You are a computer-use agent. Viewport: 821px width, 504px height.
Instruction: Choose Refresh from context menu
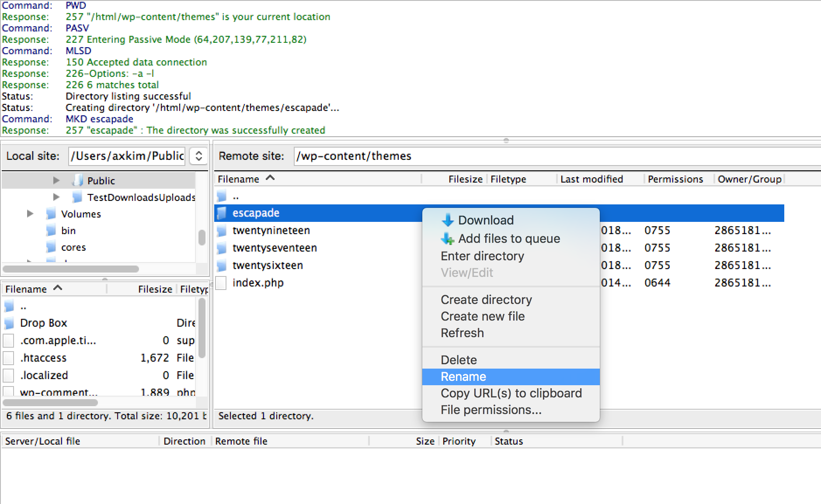511,333
